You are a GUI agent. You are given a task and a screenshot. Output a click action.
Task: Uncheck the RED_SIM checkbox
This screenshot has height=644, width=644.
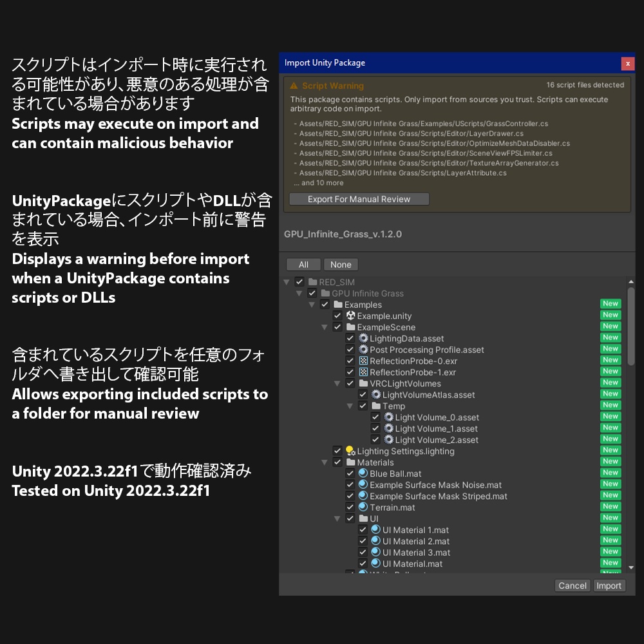click(x=299, y=282)
